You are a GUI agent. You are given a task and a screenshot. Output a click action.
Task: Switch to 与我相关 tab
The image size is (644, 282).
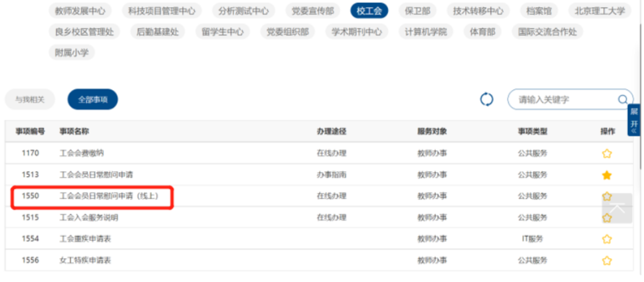tap(30, 99)
